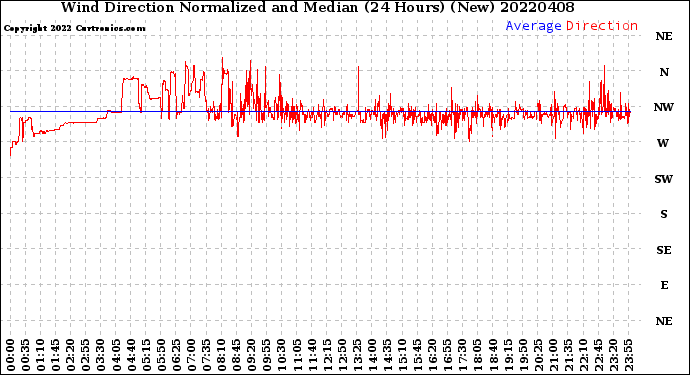Image resolution: width=690 pixels, height=375 pixels.
Task: Click the 04:40 time label
Action: (x=131, y=355)
